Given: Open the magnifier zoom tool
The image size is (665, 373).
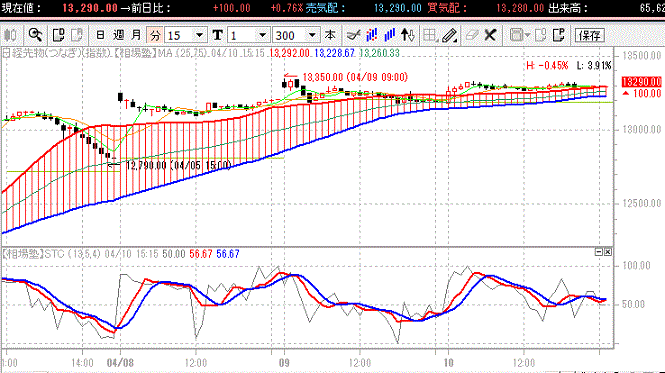Looking at the screenshot, I should pyautogui.click(x=35, y=35).
